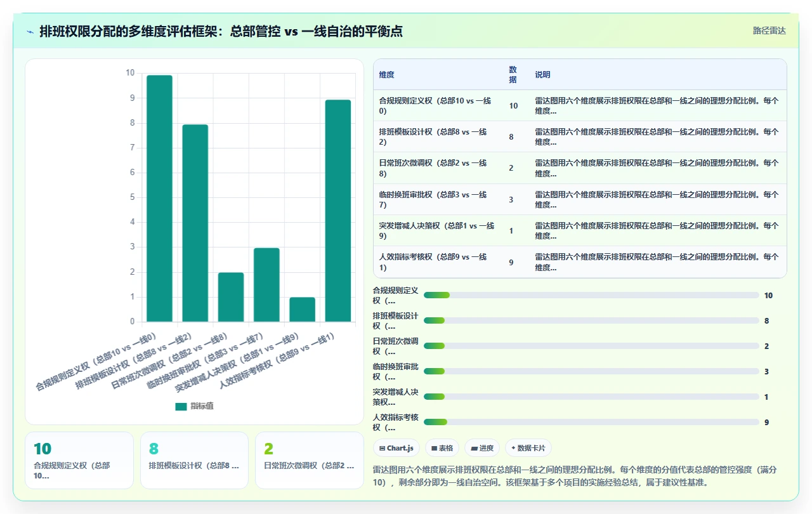This screenshot has width=812, height=514.
Task: Select table row 日常班次微调权（总部2 vs 一线8）
Action: 580,168
